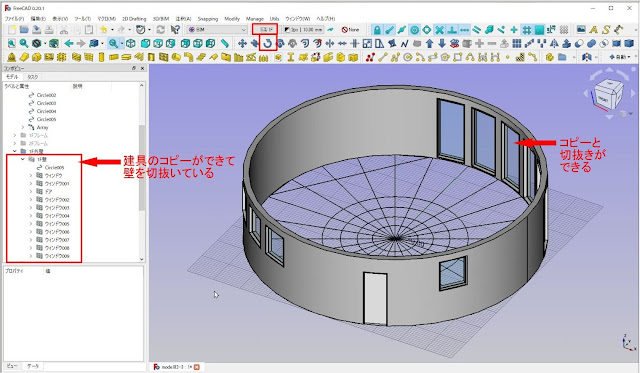Click the Fit All view magnifier icon
Screen dimensions: 640x373
click(12, 43)
